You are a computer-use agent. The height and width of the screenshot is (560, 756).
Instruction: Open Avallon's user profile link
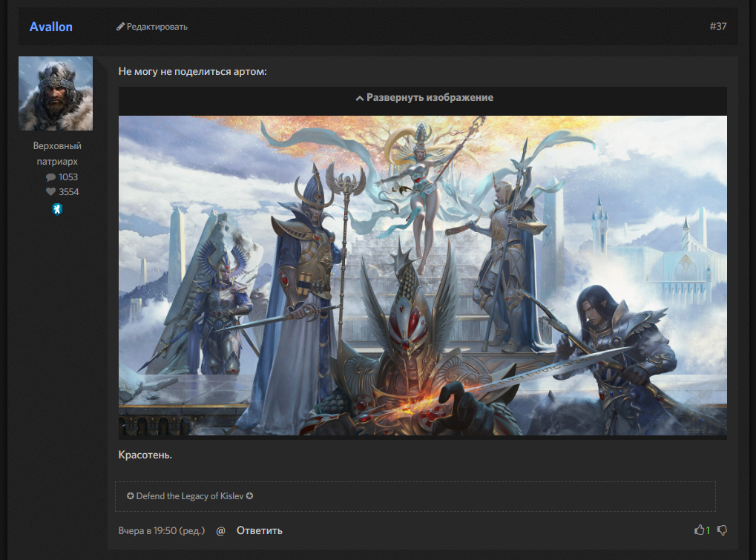click(x=50, y=27)
